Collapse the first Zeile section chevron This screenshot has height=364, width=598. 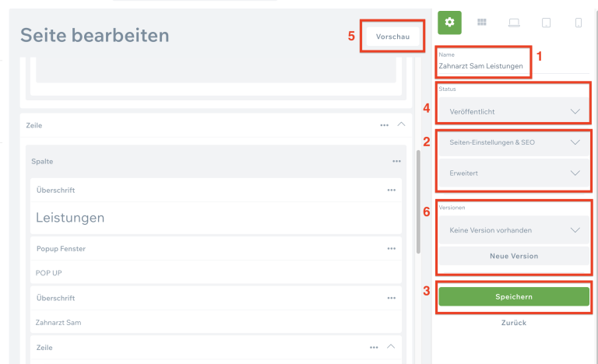coord(402,124)
